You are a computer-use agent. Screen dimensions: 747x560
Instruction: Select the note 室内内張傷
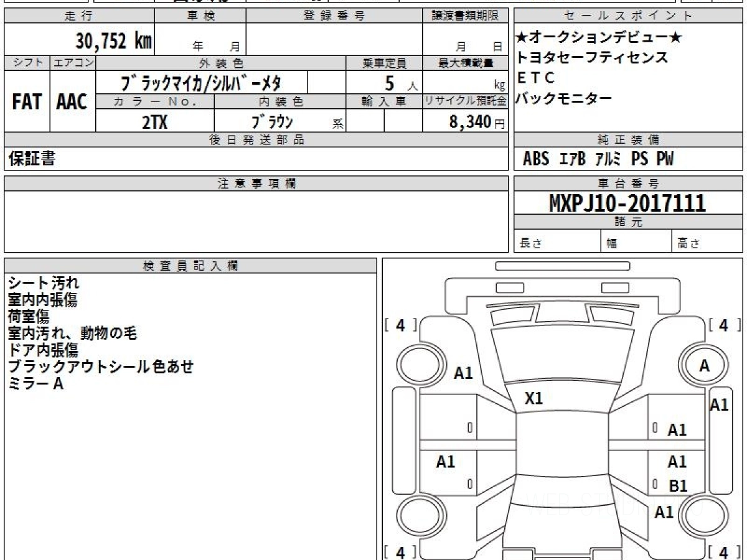[43, 300]
